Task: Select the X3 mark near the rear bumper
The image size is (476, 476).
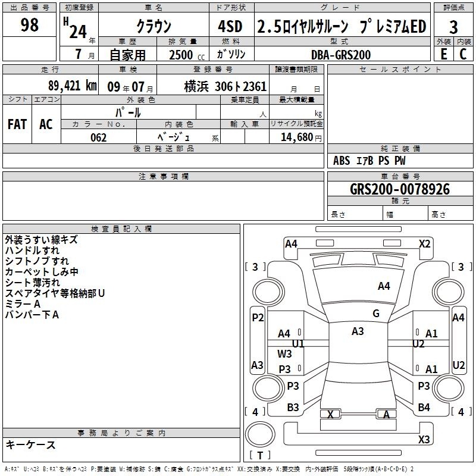Action: [x=424, y=440]
